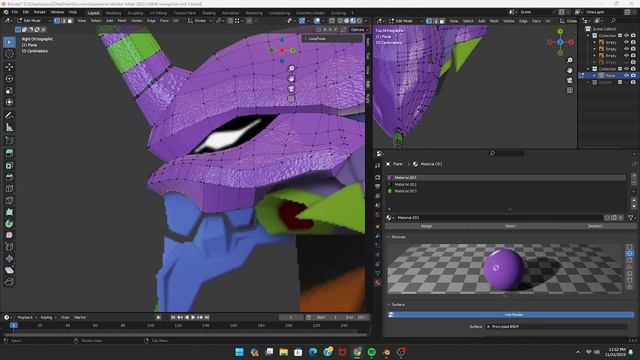
Task: Select the Spin tool
Action: click(9, 224)
